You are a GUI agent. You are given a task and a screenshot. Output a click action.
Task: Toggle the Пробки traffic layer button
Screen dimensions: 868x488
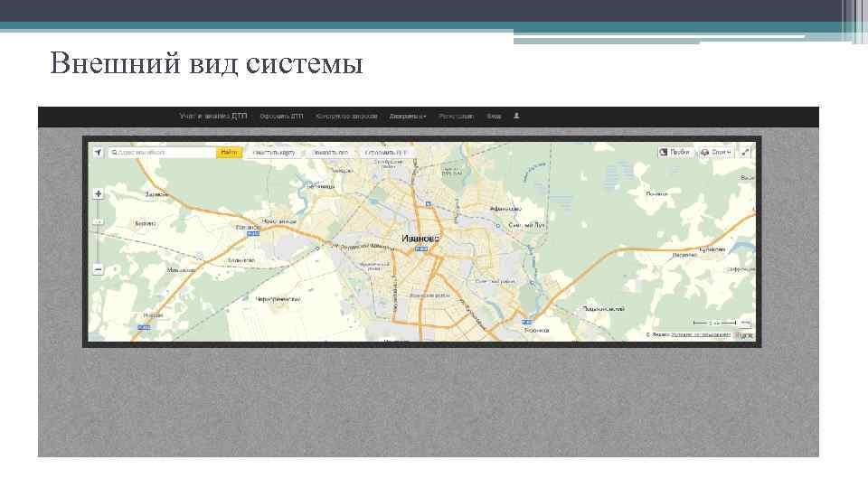click(675, 152)
